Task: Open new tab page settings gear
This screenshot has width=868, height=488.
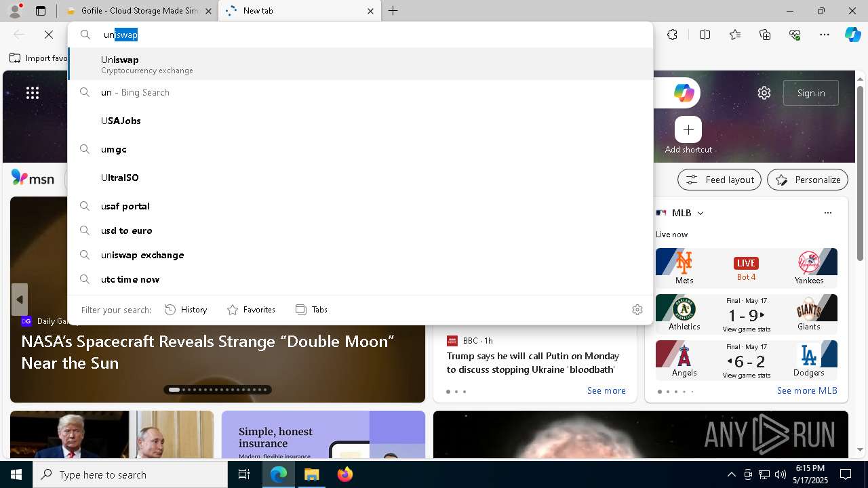Action: 764,93
